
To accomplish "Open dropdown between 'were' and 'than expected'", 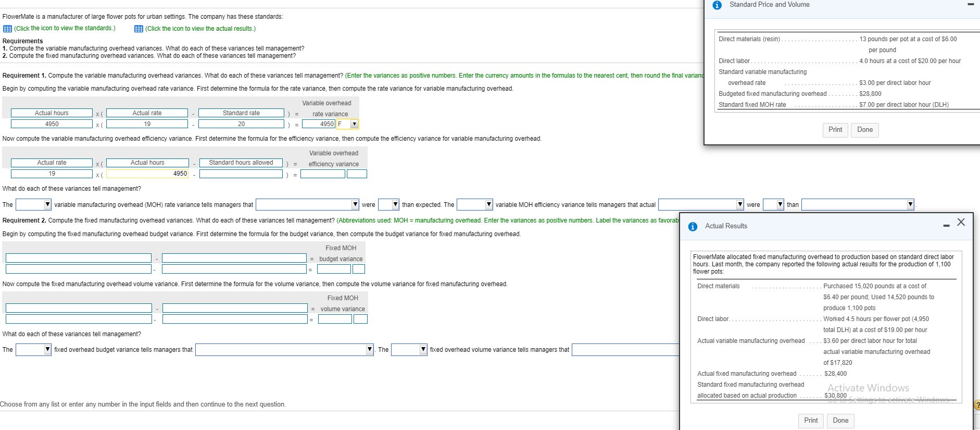I will pyautogui.click(x=388, y=204).
